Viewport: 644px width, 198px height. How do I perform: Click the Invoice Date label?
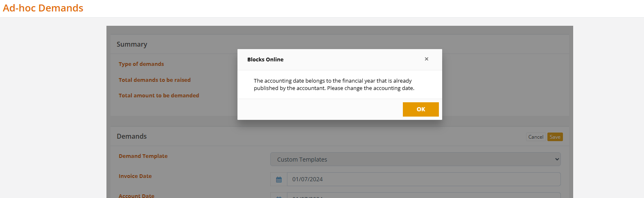point(135,176)
